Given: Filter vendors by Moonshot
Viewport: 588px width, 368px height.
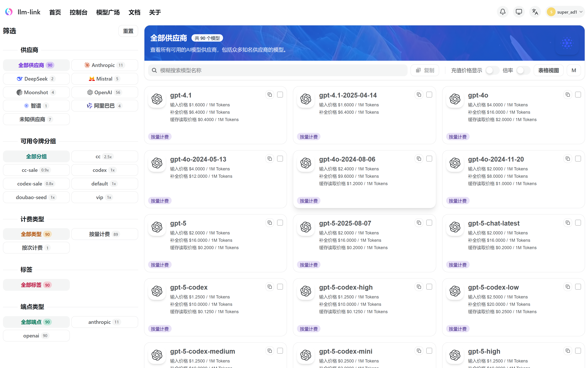Looking at the screenshot, I should 36,93.
